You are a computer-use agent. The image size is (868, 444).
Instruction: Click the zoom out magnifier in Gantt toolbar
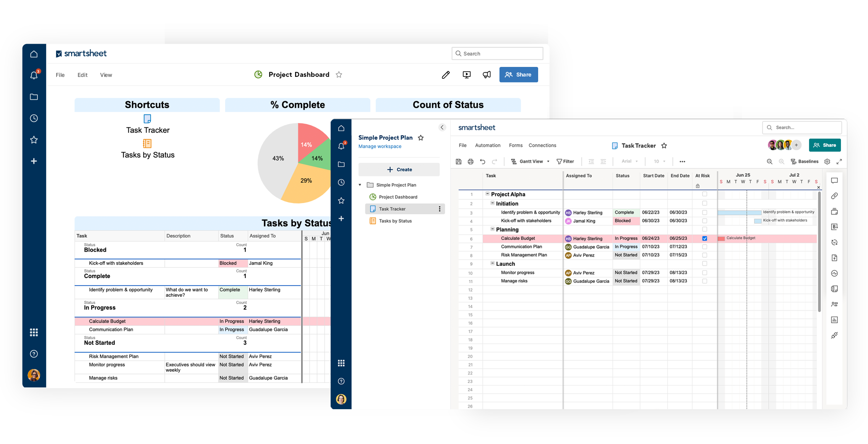coord(769,161)
